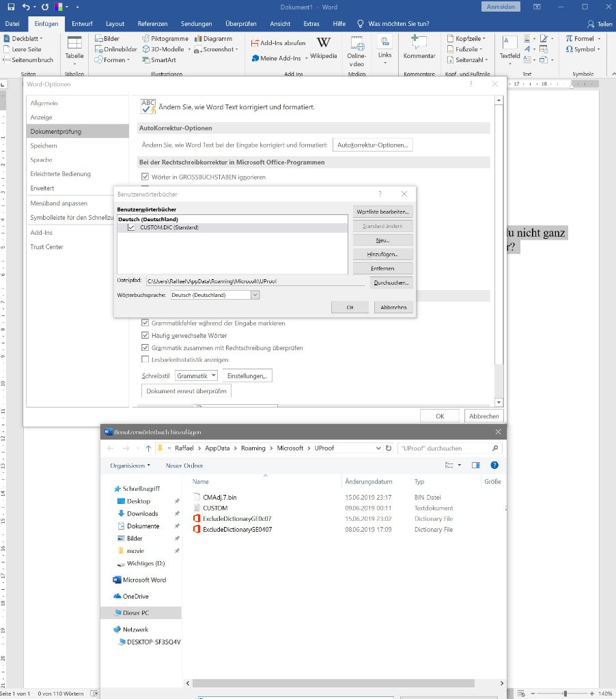Toggle the preview pane icon
The image size is (616, 699).
[x=476, y=466]
